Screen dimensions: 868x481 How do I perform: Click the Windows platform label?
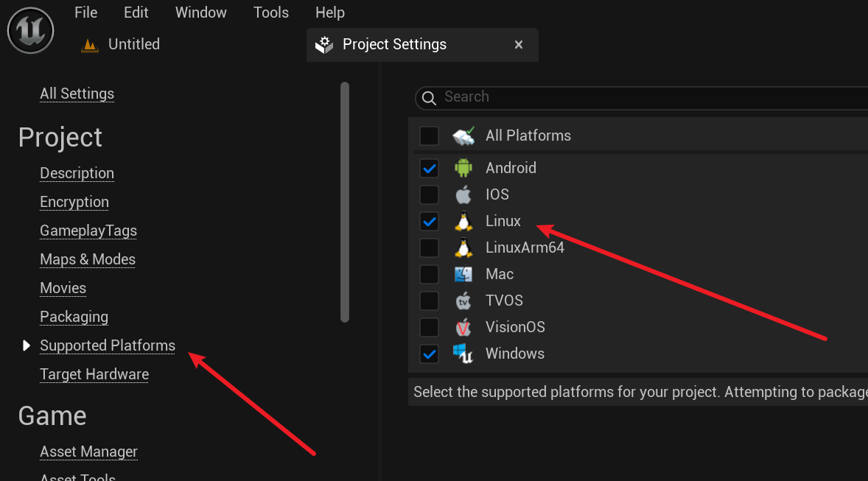point(515,354)
